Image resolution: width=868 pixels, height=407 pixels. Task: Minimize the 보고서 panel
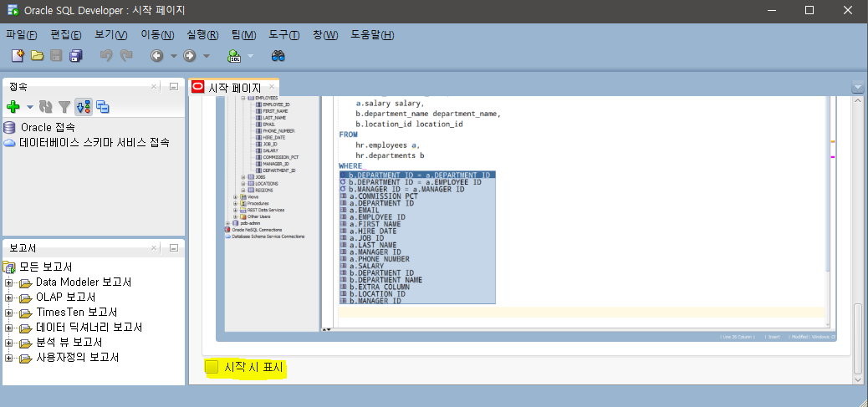174,248
